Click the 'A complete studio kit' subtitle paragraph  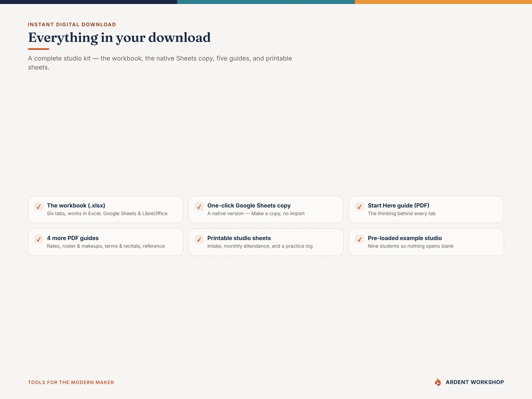point(160,63)
